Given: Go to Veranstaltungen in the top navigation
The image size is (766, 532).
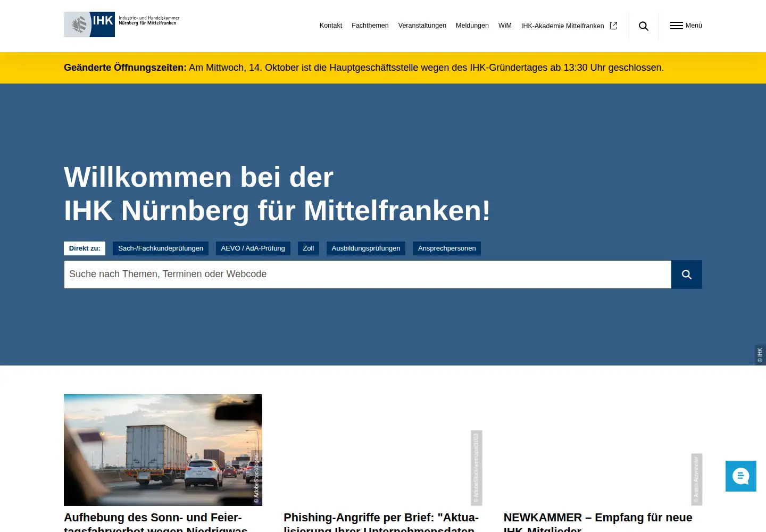Looking at the screenshot, I should (x=422, y=26).
